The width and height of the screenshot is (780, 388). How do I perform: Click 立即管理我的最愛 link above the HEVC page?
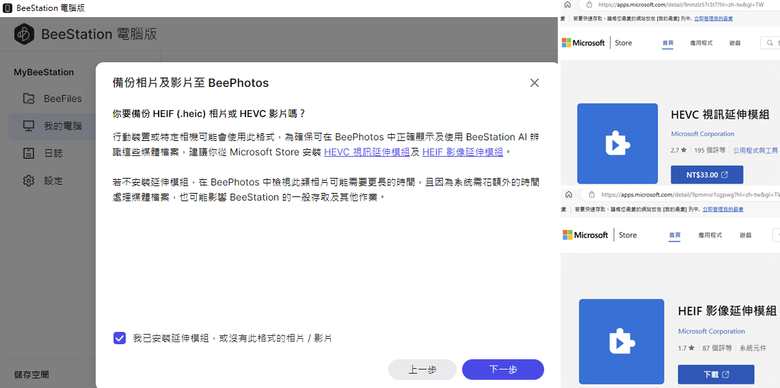point(713,18)
